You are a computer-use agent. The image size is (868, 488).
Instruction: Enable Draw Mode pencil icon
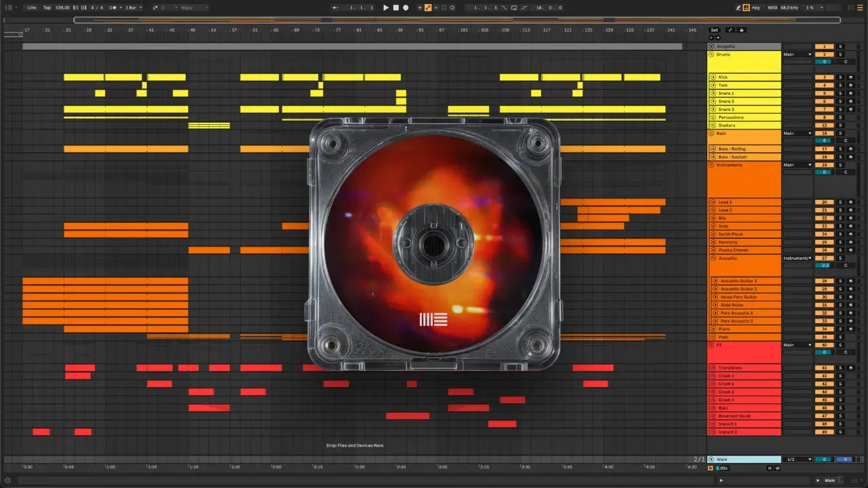coord(738,7)
